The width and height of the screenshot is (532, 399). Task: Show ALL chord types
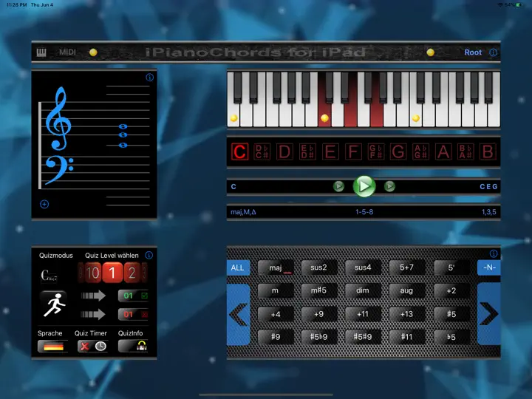[238, 267]
